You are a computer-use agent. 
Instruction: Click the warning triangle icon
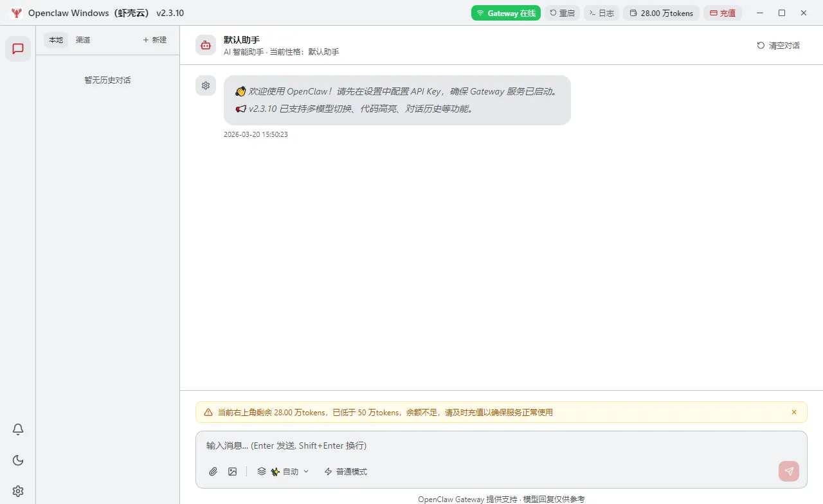click(x=208, y=412)
